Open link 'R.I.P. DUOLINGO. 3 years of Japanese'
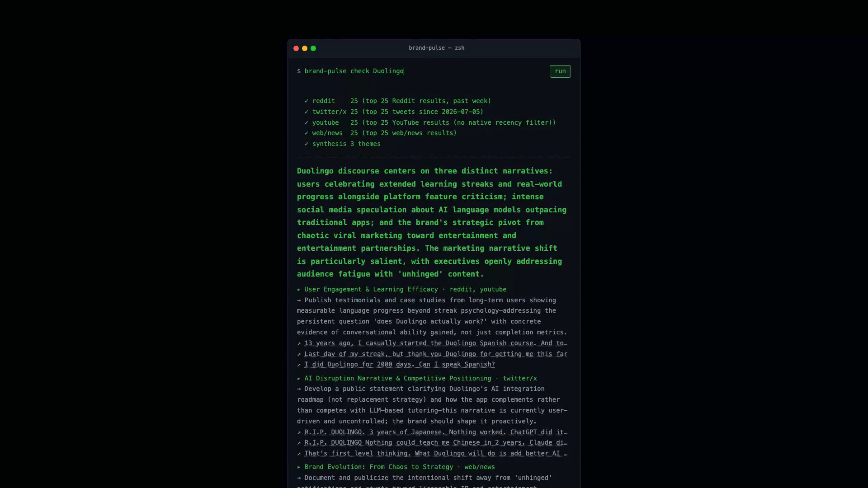The width and height of the screenshot is (868, 488). [436, 432]
